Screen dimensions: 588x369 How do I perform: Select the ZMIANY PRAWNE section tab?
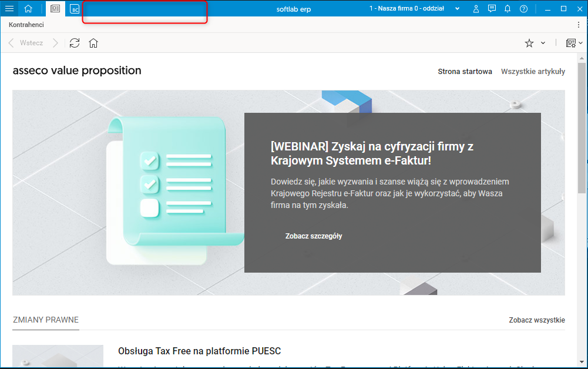(46, 320)
